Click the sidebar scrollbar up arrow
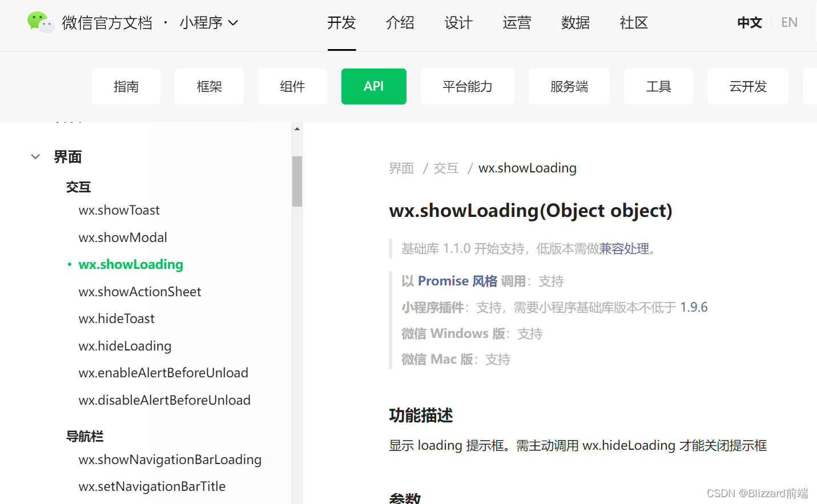817x504 pixels. click(x=297, y=129)
